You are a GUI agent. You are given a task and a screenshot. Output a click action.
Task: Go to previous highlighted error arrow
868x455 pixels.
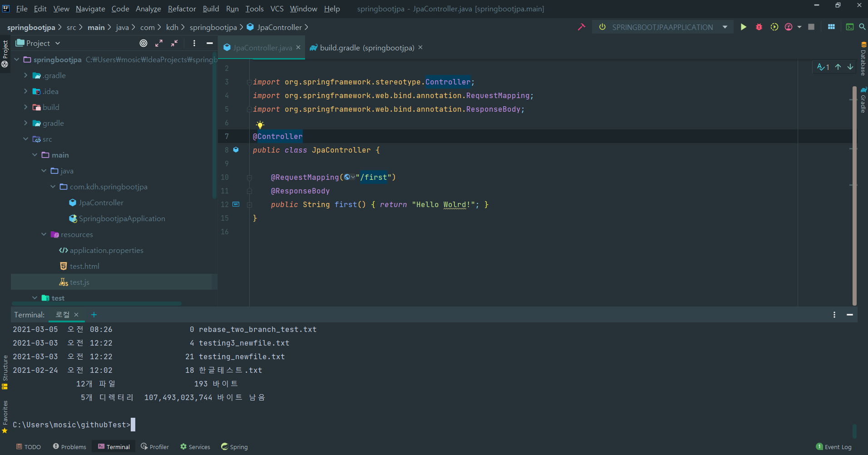(x=838, y=67)
